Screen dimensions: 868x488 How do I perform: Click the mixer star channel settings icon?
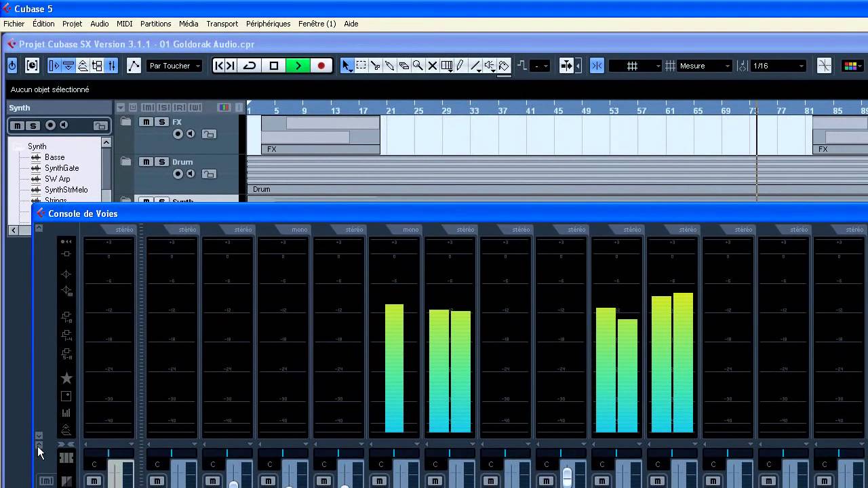tap(66, 378)
